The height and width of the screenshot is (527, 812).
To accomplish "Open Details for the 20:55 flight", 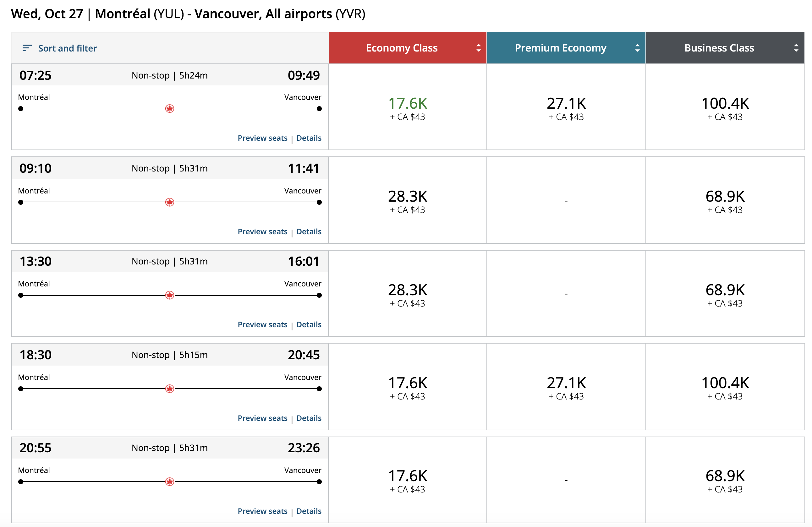I will (309, 511).
